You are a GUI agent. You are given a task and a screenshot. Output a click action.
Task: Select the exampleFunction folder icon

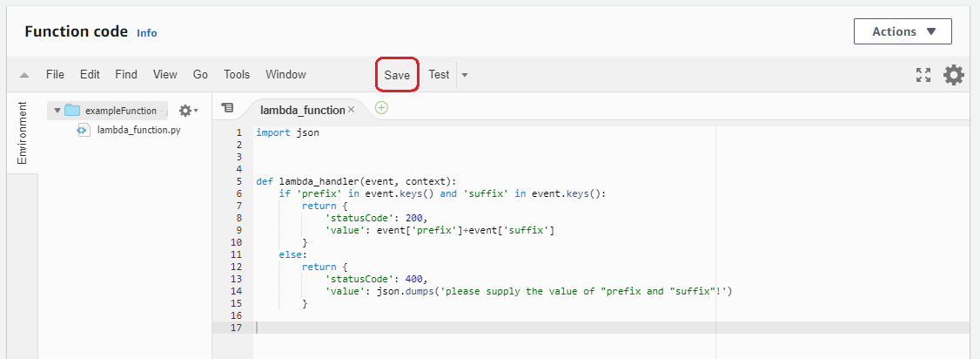point(72,111)
